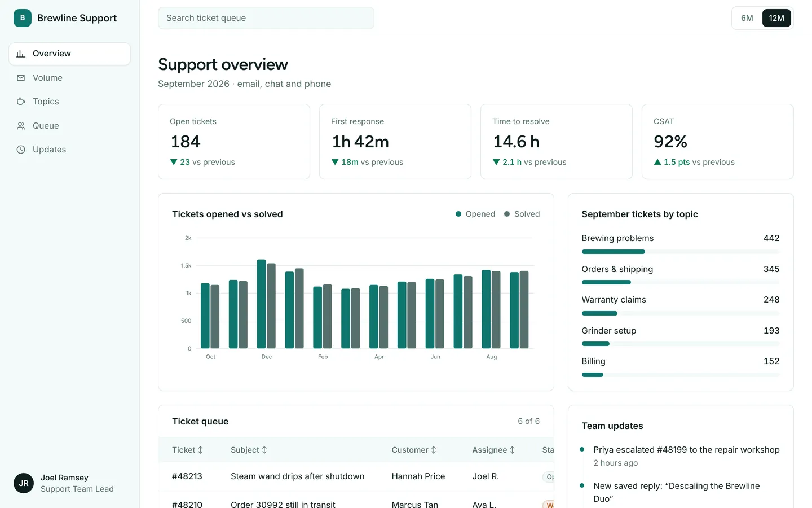Click the Volume envelope icon
This screenshot has height=508, width=812.
click(x=21, y=78)
